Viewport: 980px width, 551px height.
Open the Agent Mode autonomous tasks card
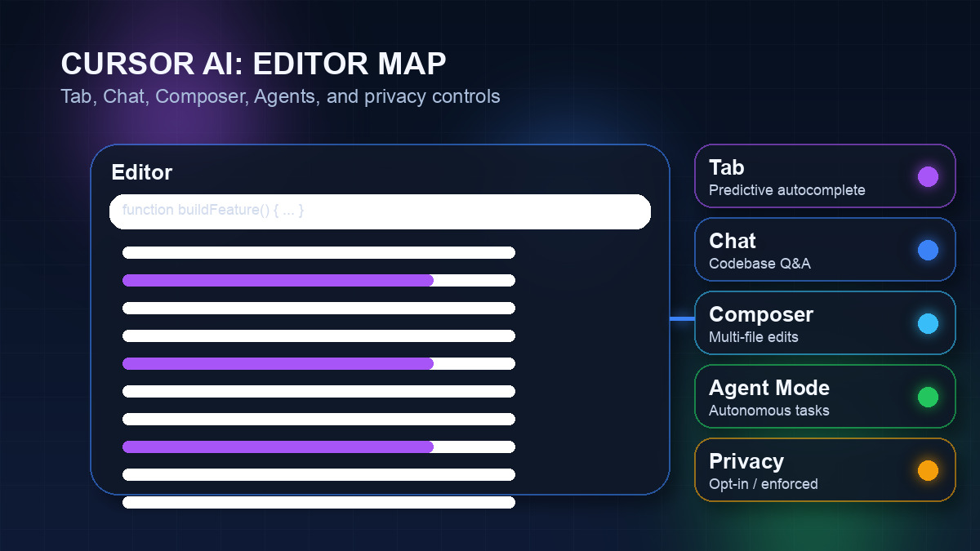[x=825, y=397]
